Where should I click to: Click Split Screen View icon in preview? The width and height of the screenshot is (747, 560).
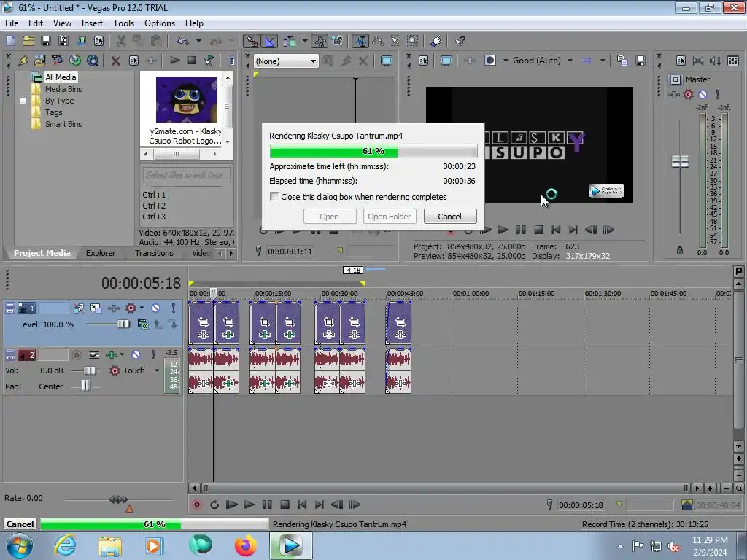[x=489, y=61]
